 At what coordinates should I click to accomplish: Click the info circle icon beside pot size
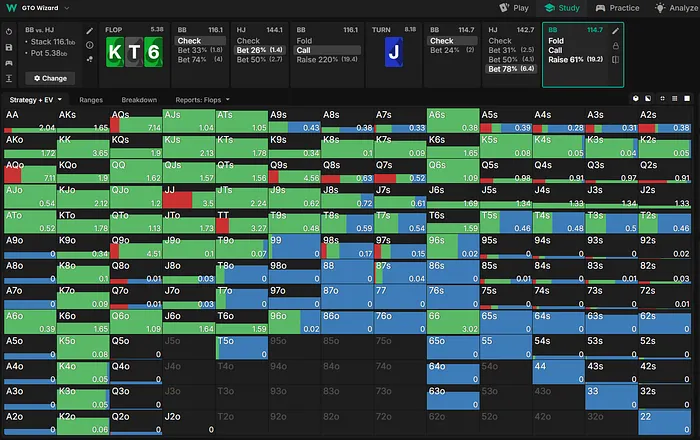pos(88,47)
